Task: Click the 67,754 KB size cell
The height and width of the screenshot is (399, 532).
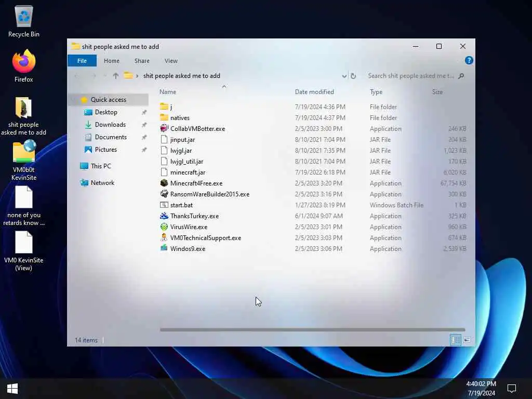Action: [x=453, y=183]
